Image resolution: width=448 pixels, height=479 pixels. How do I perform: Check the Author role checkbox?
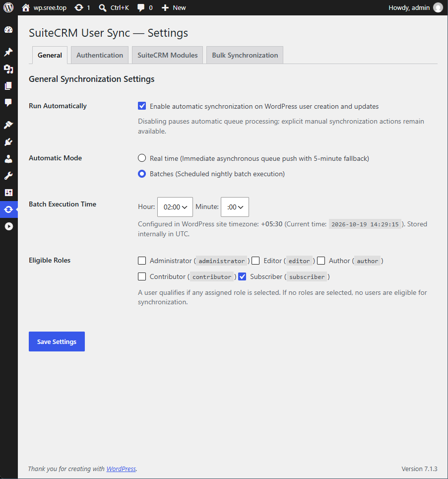[321, 261]
